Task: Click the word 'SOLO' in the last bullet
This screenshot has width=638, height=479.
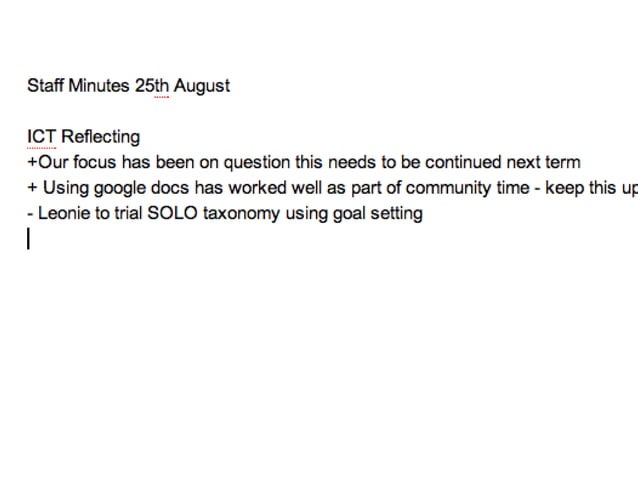Action: (x=173, y=213)
